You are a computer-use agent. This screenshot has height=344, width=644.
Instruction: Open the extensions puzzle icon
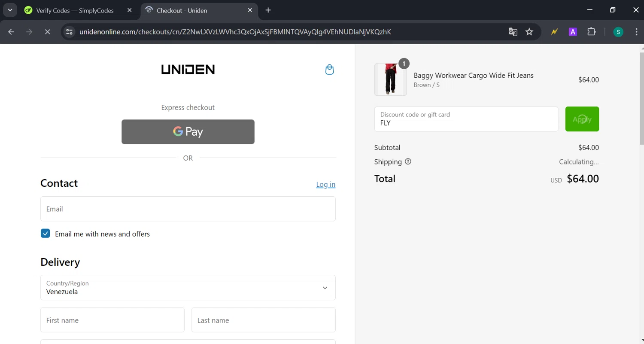click(x=592, y=32)
